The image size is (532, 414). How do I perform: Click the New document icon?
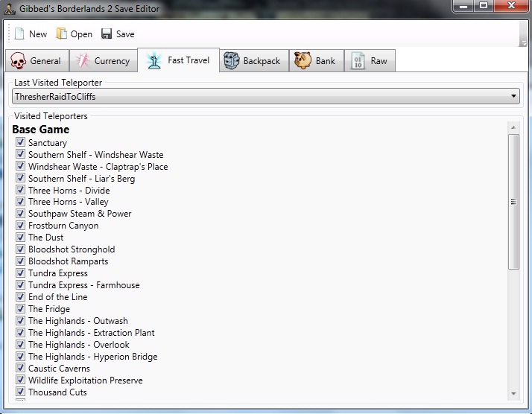coord(19,34)
